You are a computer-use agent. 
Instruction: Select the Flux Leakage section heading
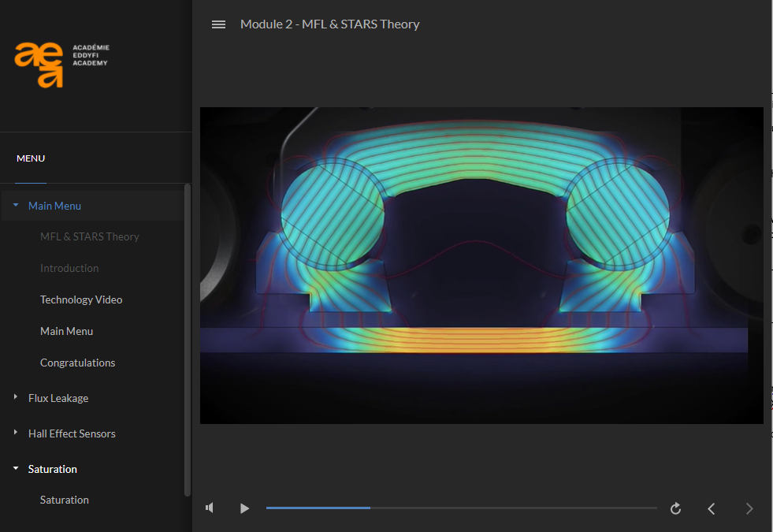58,398
